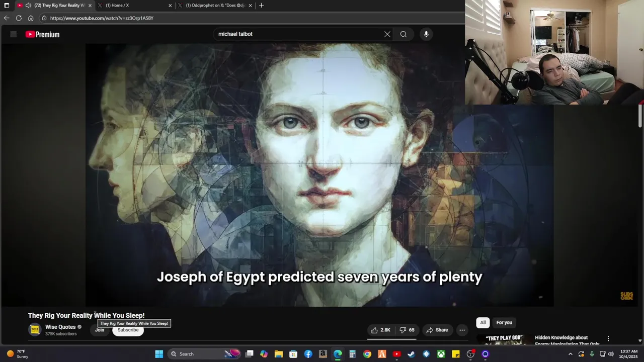Image resolution: width=644 pixels, height=362 pixels.
Task: Close the Home / X tab
Action: point(170,6)
